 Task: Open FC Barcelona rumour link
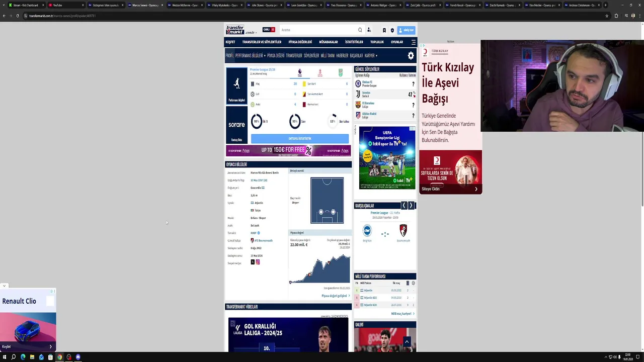pyautogui.click(x=368, y=103)
